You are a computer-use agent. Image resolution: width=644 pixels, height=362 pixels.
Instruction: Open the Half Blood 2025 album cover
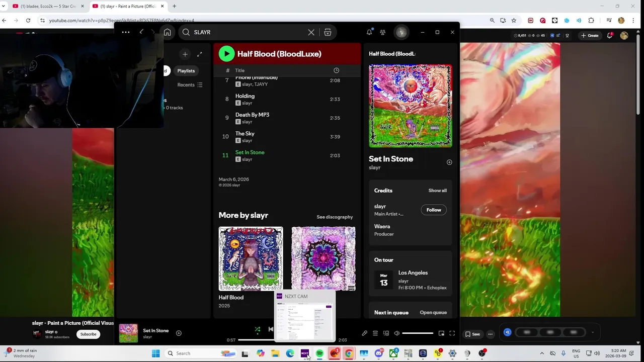pyautogui.click(x=251, y=258)
